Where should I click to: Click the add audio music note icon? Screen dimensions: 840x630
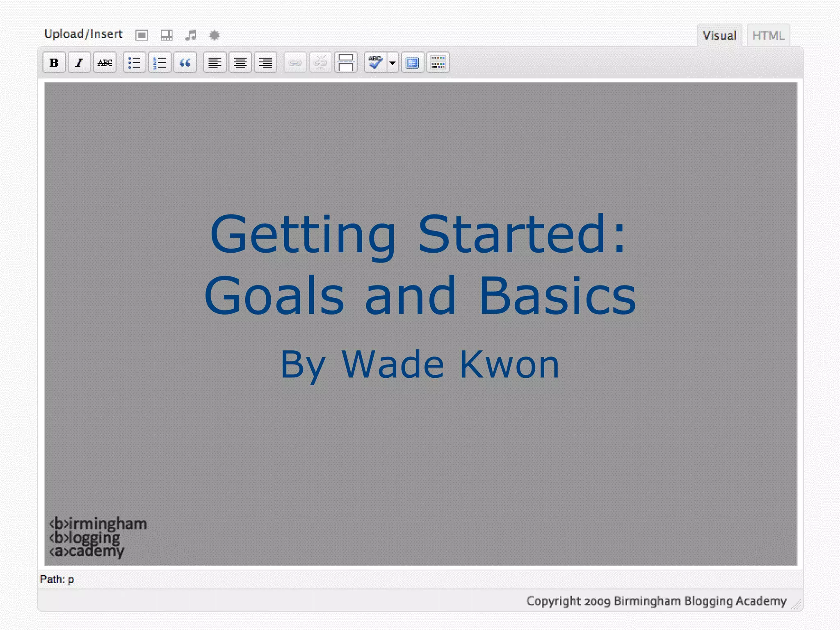tap(191, 35)
